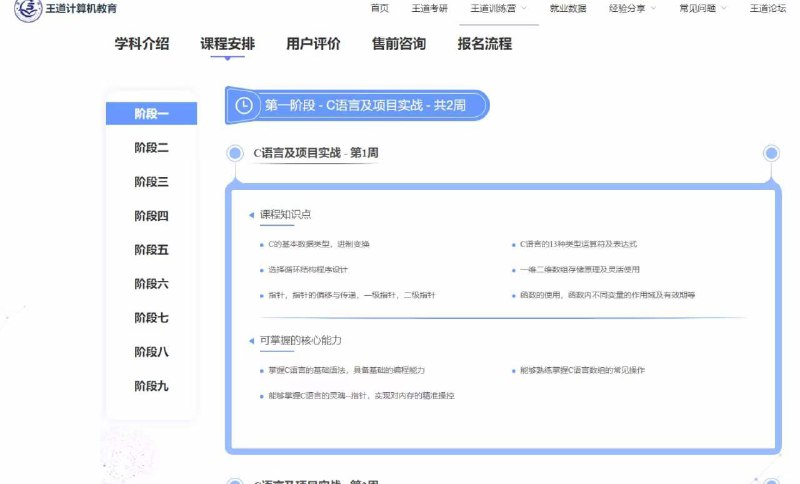Select 阶段八 in the stage sidebar
Screen dimensions: 800x484
[x=152, y=352]
